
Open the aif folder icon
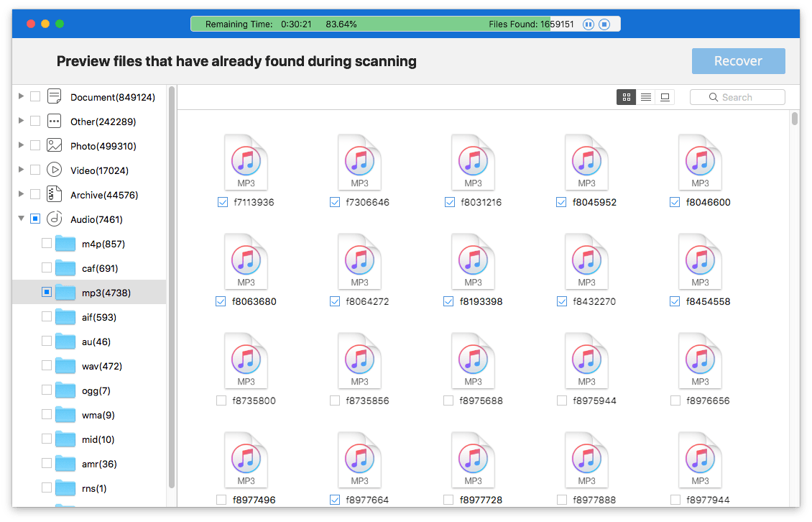coord(65,316)
